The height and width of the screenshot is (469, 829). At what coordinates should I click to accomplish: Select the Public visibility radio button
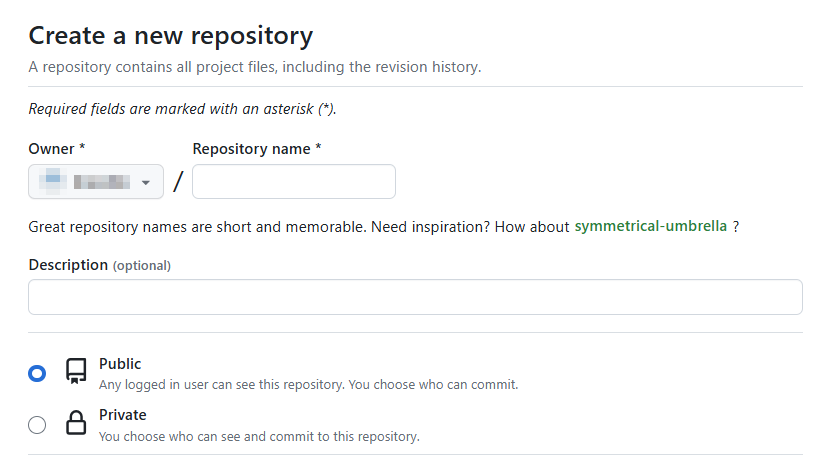coord(37,373)
